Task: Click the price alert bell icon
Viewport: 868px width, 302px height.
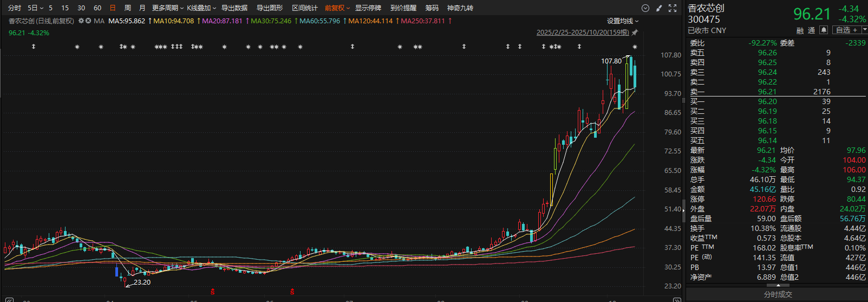Action: pos(824,30)
